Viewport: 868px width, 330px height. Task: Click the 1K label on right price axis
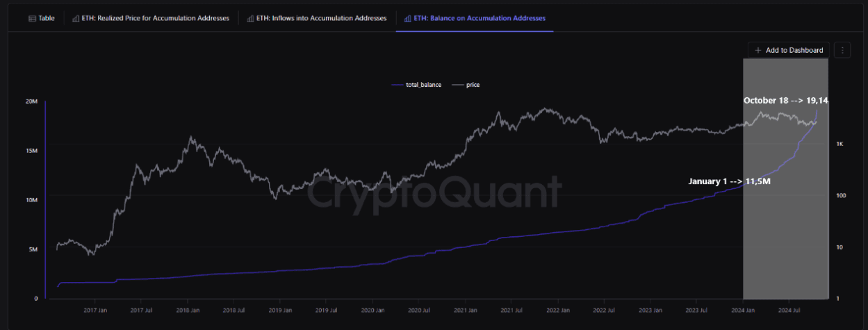click(840, 145)
